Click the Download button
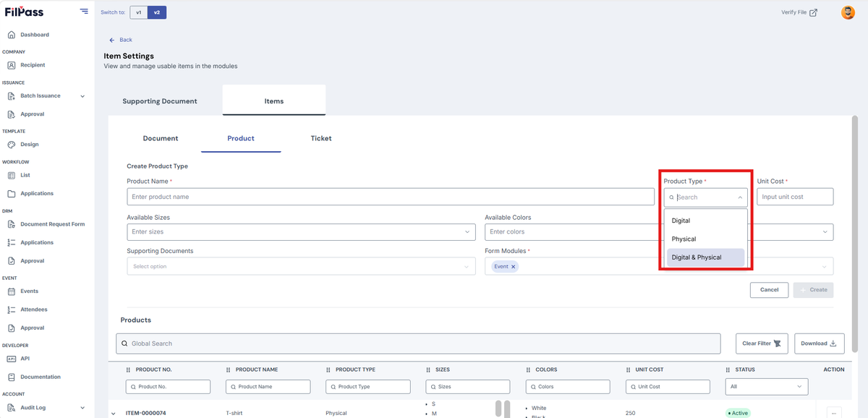868x418 pixels. [x=820, y=344]
